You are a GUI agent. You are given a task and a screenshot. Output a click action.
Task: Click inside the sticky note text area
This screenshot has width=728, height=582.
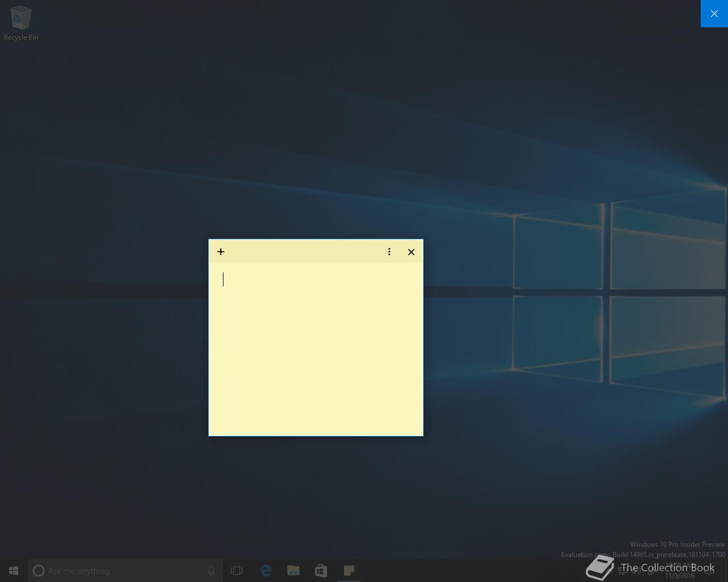pos(316,349)
